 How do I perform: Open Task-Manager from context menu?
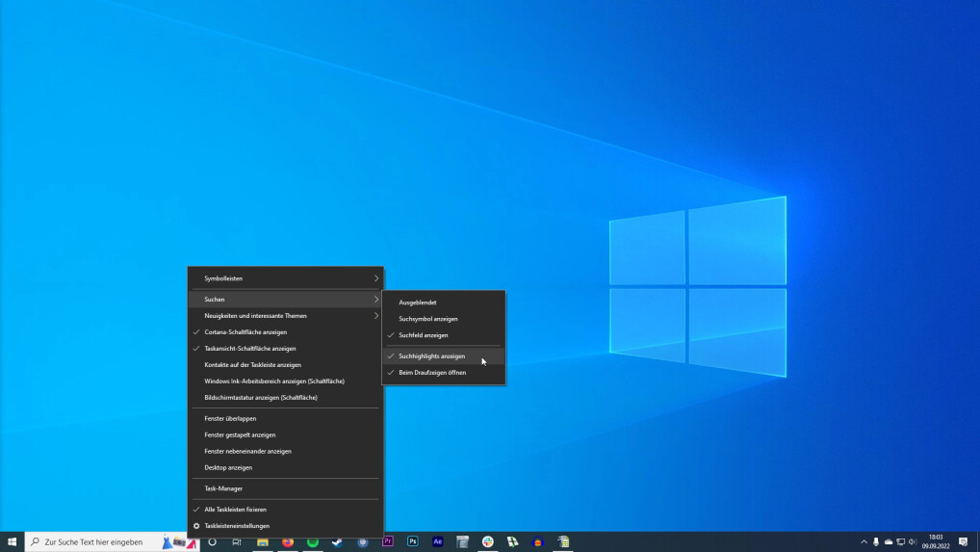[x=223, y=488]
